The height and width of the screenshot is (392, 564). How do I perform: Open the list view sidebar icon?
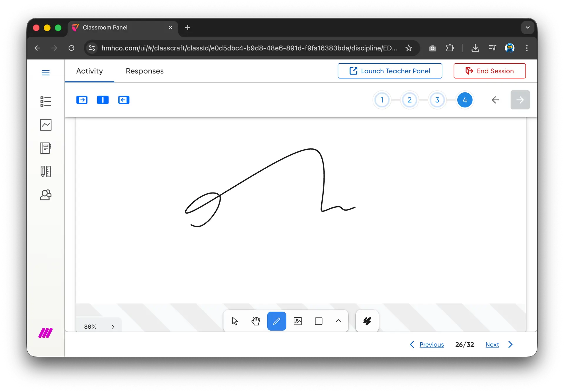[x=46, y=102]
